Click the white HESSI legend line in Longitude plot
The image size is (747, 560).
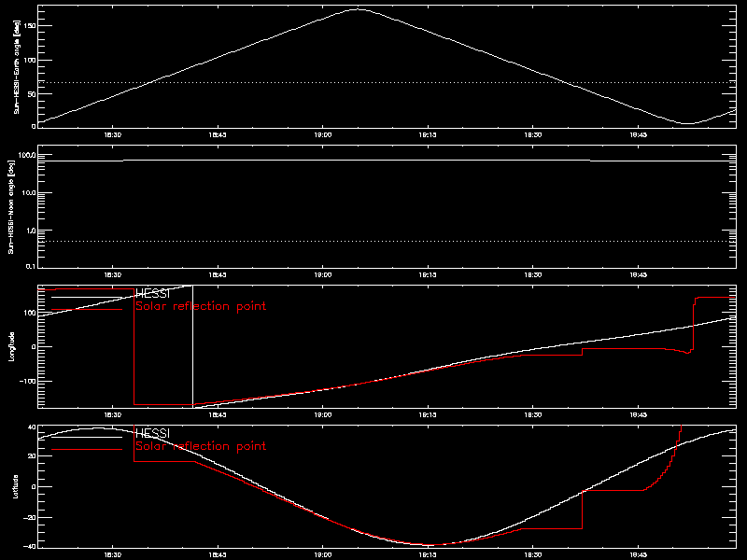pyautogui.click(x=87, y=297)
